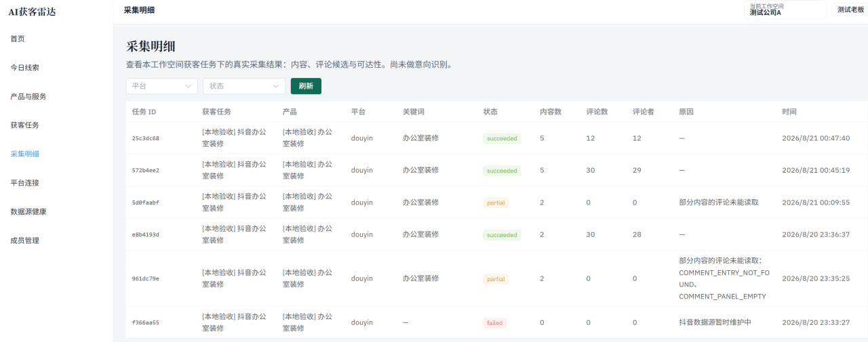This screenshot has width=868, height=342.
Task: Click the 关键词 column header
Action: [x=413, y=112]
